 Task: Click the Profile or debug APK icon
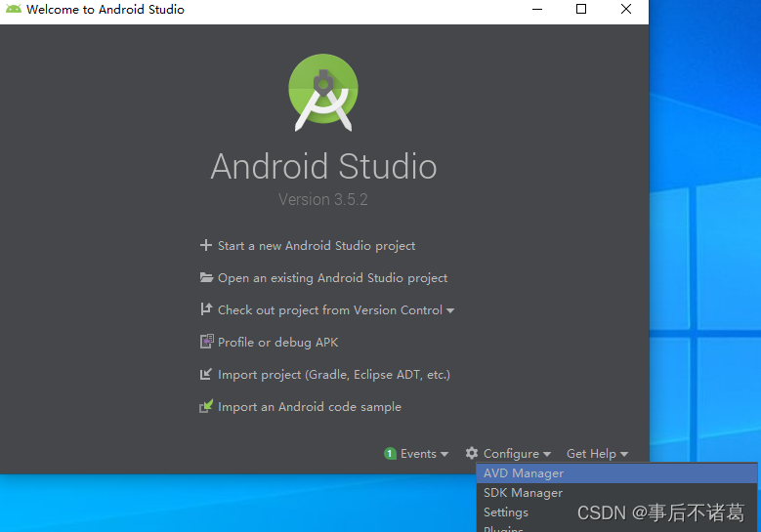[x=207, y=342]
